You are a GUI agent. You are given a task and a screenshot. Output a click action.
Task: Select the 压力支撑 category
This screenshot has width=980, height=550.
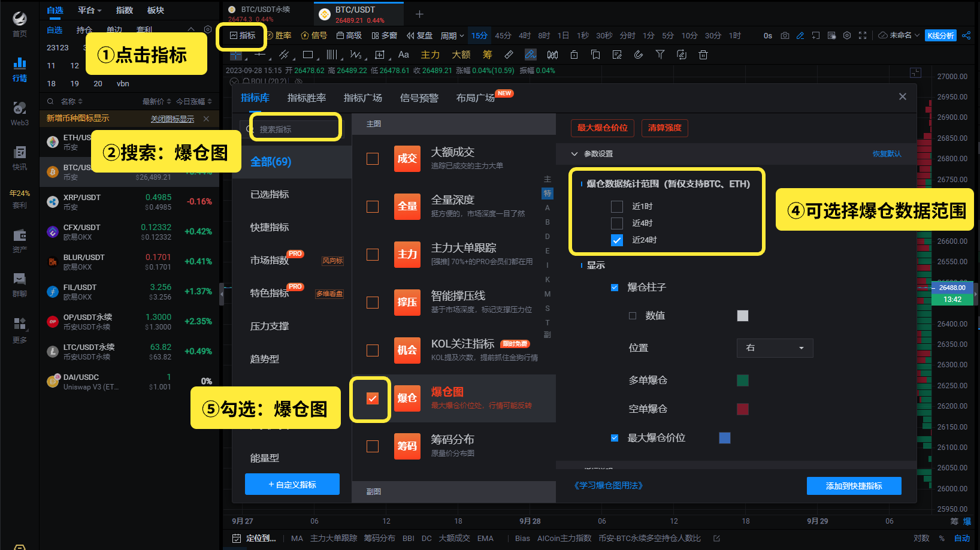pos(270,327)
